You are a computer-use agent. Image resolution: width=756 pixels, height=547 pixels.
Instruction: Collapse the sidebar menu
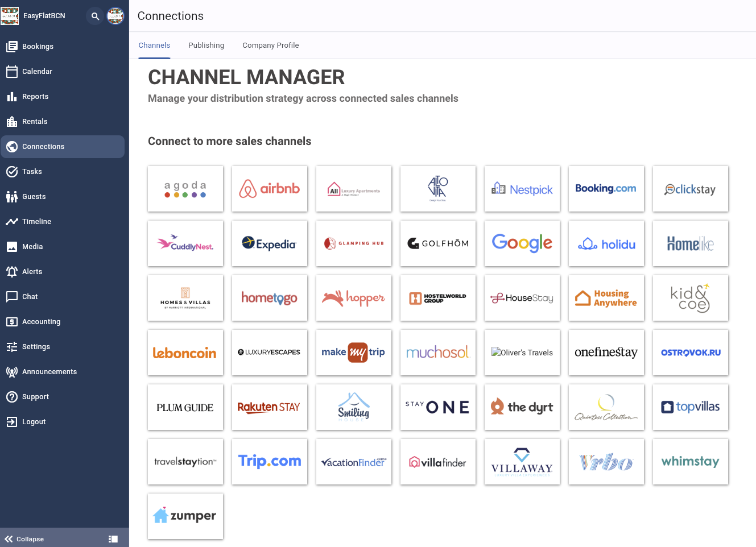pyautogui.click(x=24, y=539)
